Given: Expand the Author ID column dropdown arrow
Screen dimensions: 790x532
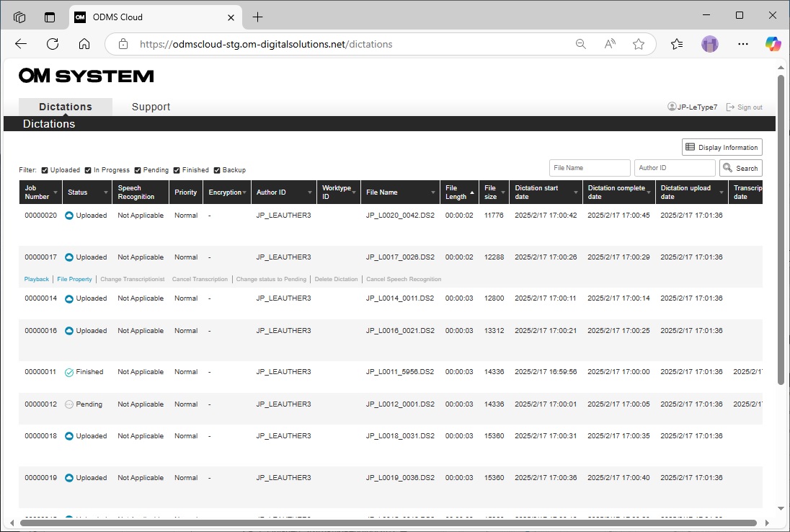Looking at the screenshot, I should click(310, 193).
